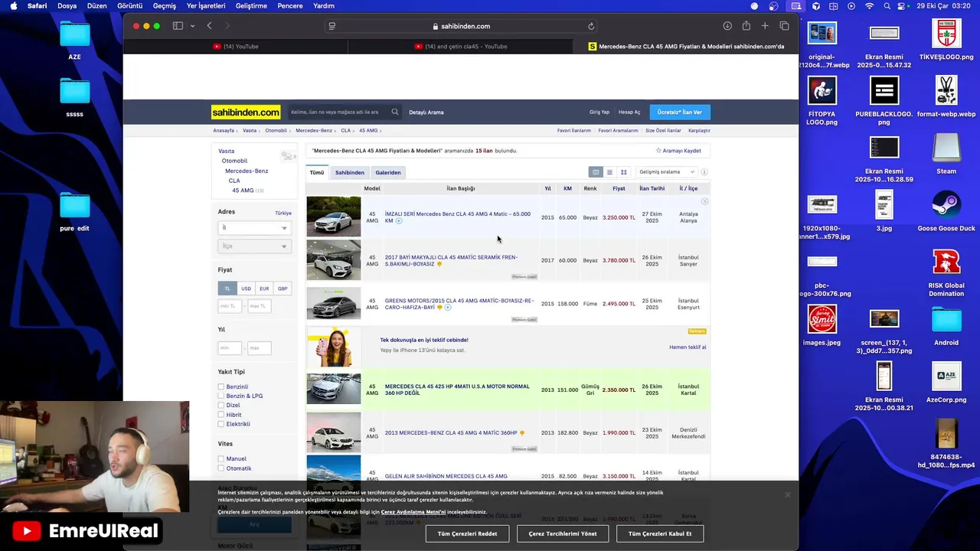
Task: Click the sorting info icon
Action: tap(704, 172)
